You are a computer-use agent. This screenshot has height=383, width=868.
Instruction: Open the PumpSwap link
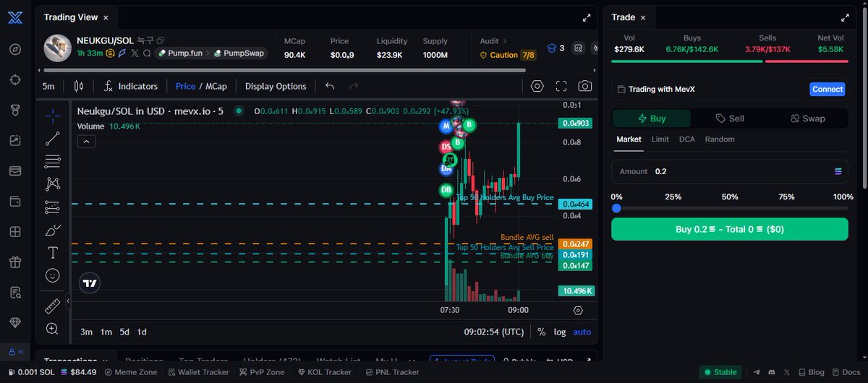click(239, 53)
